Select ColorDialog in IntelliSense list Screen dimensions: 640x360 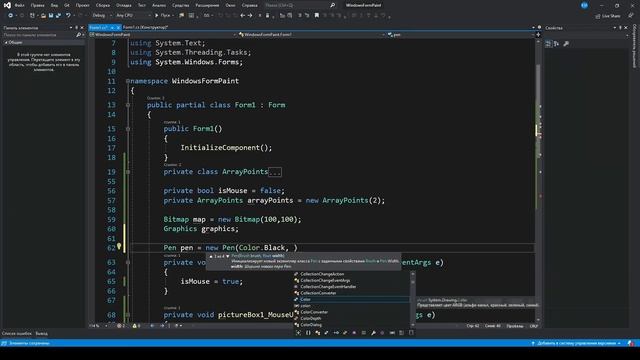311,324
